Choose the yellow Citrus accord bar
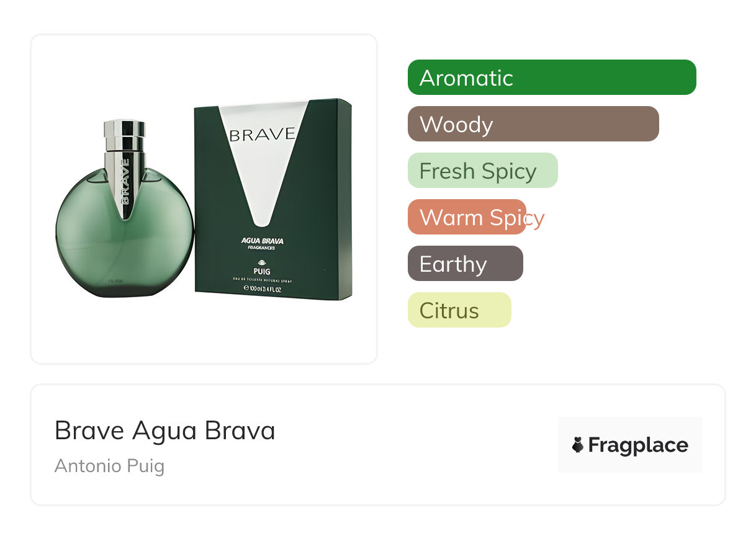 click(459, 310)
